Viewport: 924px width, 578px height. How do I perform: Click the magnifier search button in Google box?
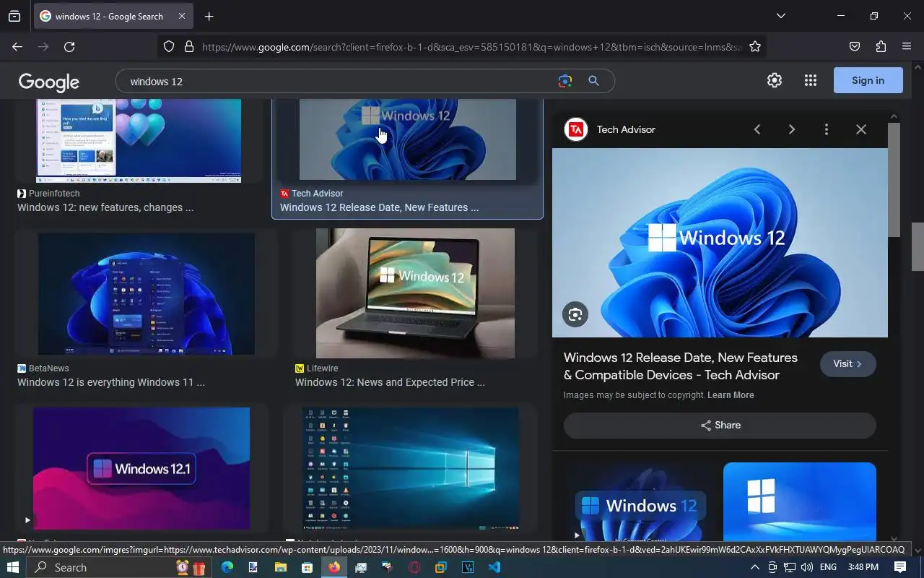click(x=593, y=81)
